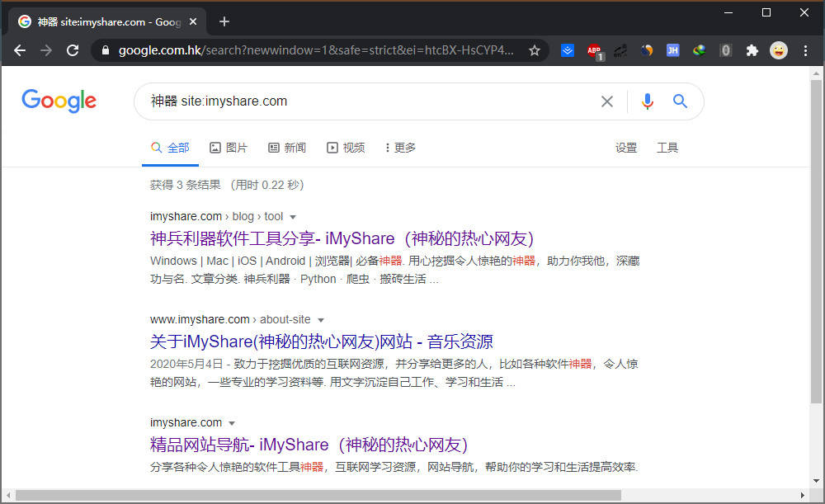Open the 精品网站导航 result link
825x504 pixels.
click(307, 445)
